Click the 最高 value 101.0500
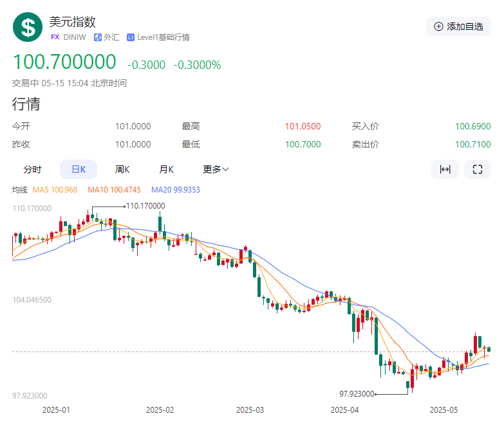This screenshot has height=423, width=504. (303, 126)
